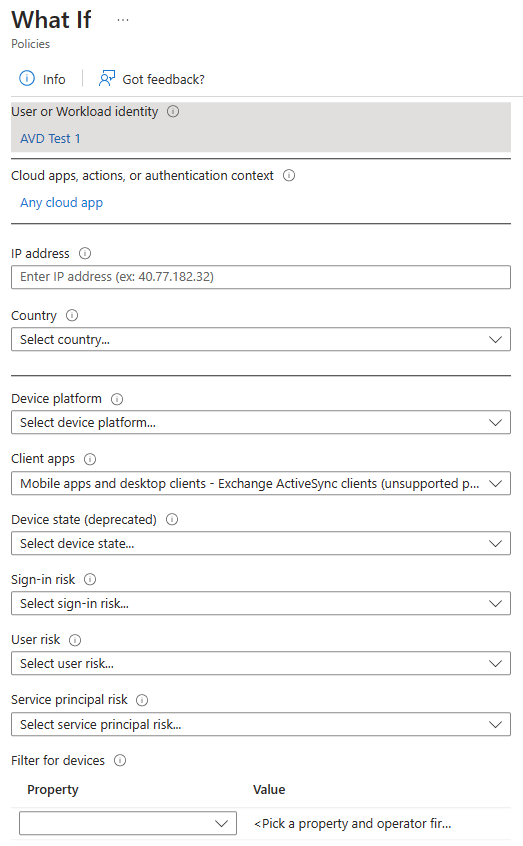The height and width of the screenshot is (846, 523).
Task: Click the Info circle icon in toolbar
Action: click(x=26, y=78)
